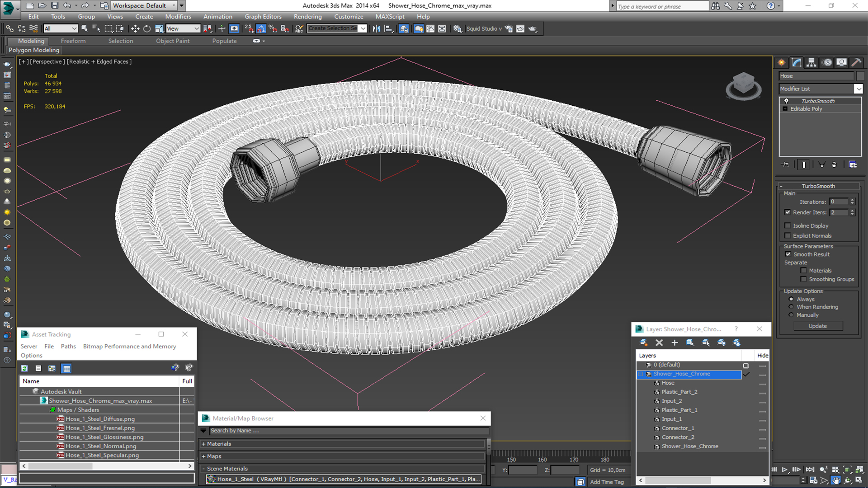The image size is (868, 488).
Task: Click the Hose object color swatch
Action: pos(860,76)
